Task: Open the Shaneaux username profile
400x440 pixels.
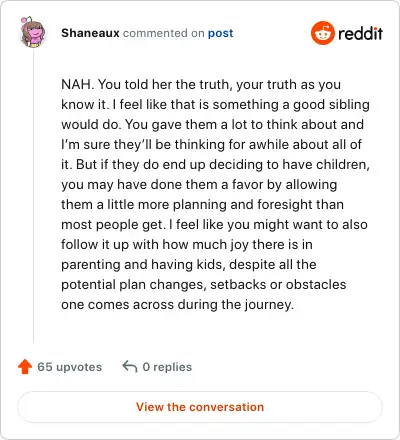Action: coord(90,33)
